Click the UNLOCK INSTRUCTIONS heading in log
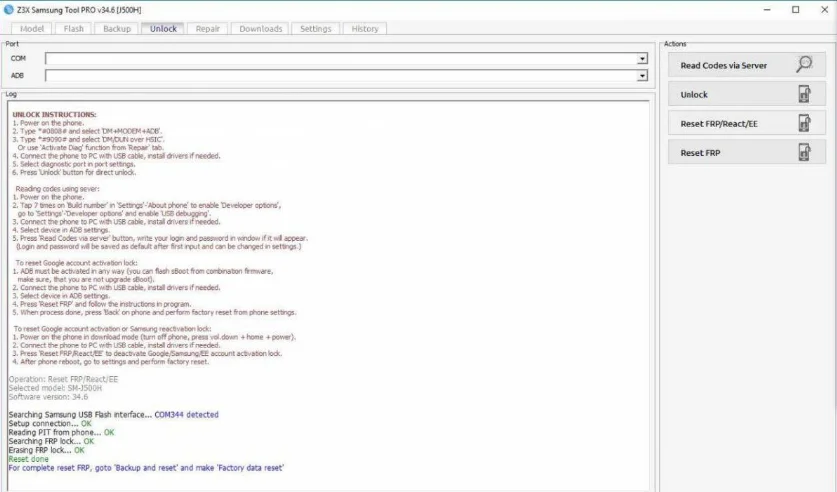 54,114
